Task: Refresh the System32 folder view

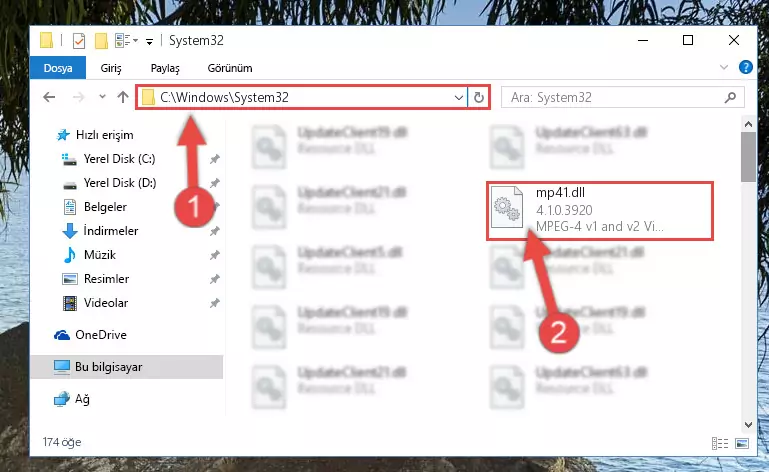Action: (479, 97)
